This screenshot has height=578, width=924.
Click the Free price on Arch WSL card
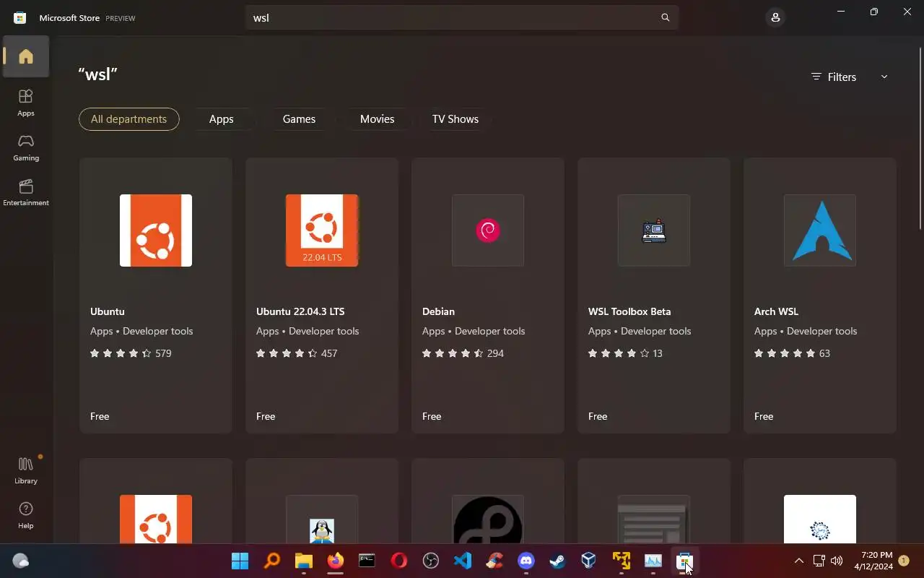click(x=764, y=416)
